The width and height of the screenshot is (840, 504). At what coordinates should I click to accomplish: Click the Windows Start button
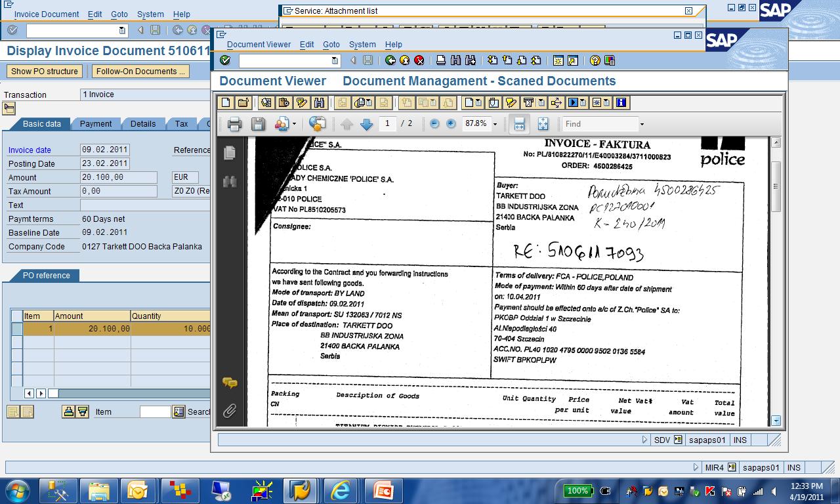click(x=17, y=490)
